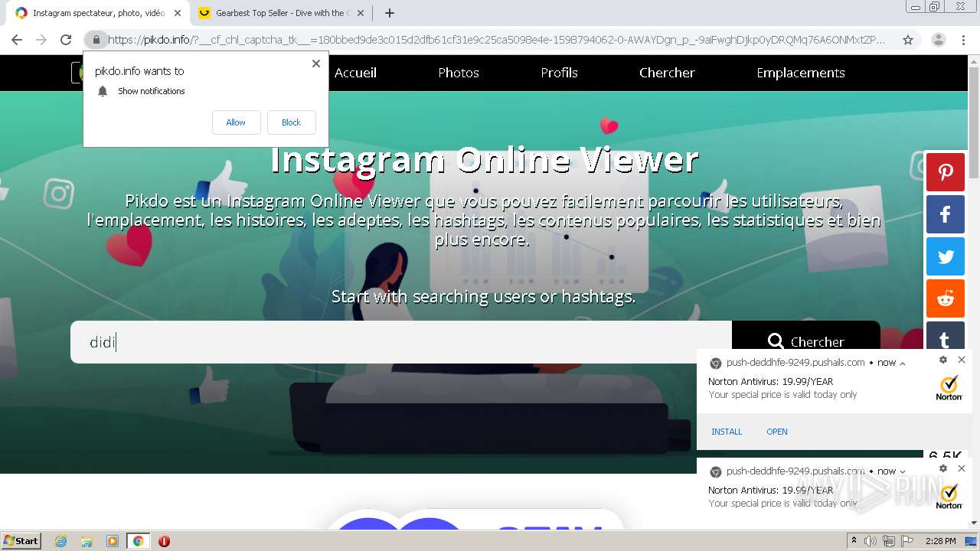Click the browser back arrow
Viewport: 980px width, 551px height.
click(x=17, y=40)
